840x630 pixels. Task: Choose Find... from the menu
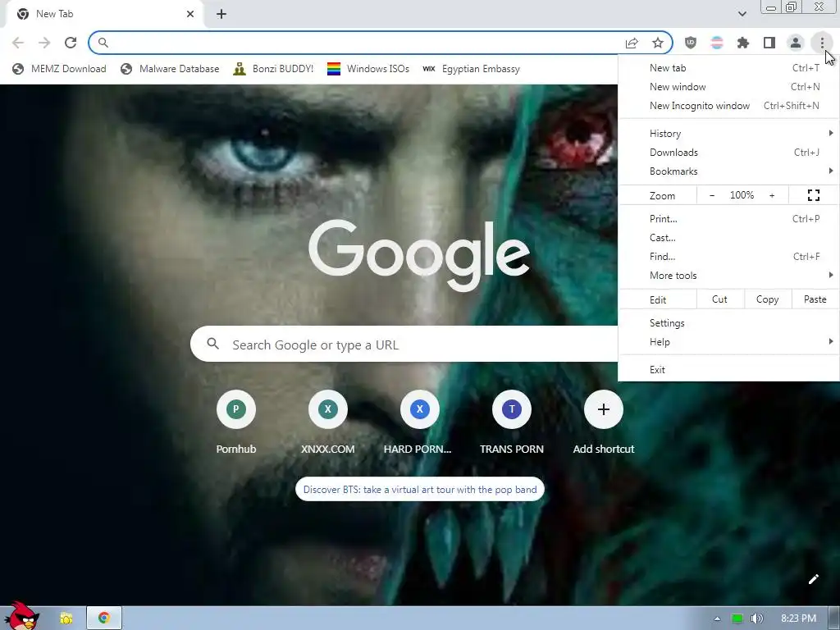(x=728, y=256)
